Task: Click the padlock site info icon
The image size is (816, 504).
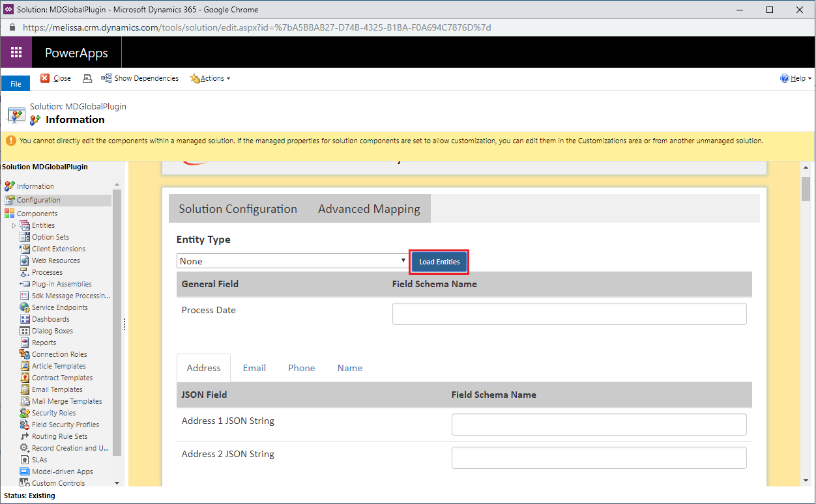Action: click(x=12, y=27)
